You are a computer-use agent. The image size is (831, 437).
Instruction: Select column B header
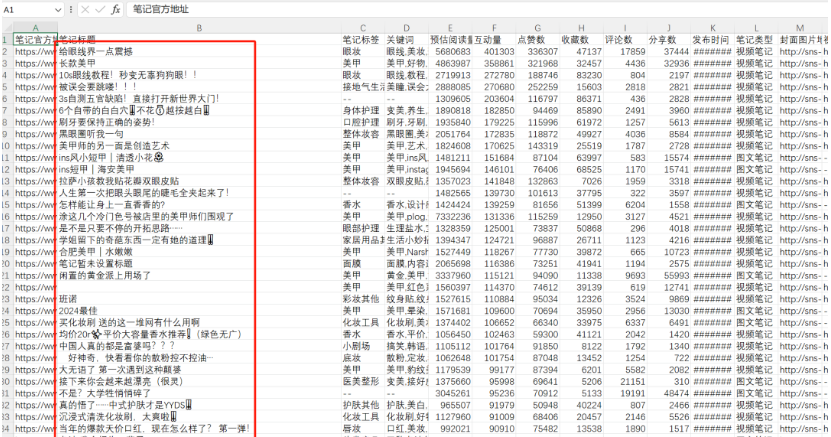[x=199, y=28]
